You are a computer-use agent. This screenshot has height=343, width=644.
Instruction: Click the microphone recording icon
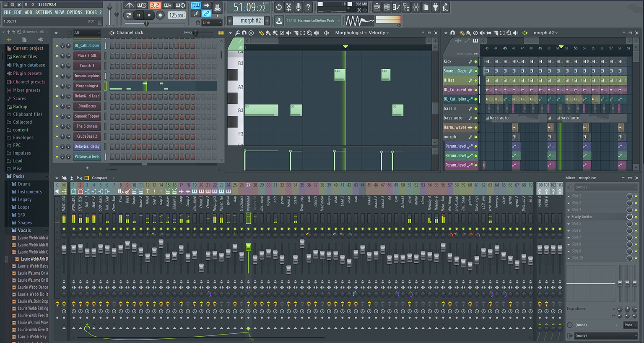coord(299,7)
